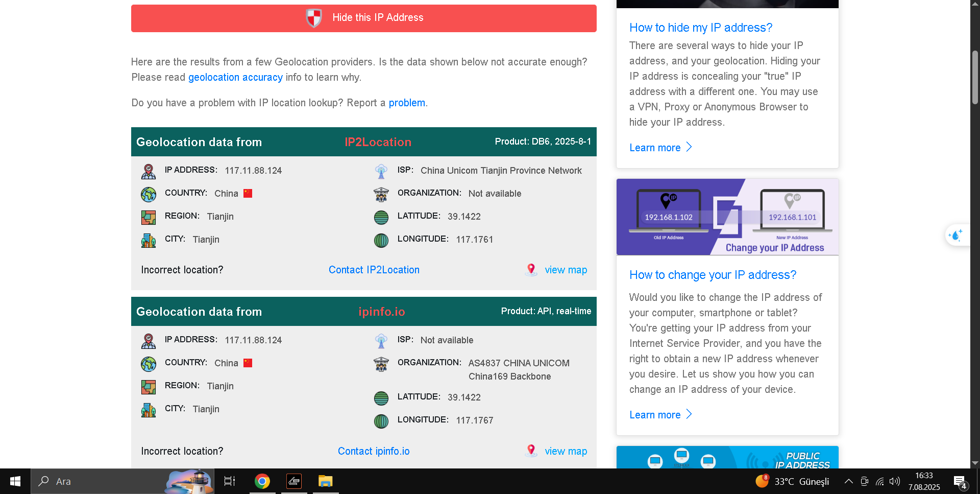Open File Explorer from the taskbar
This screenshot has width=980, height=494.
tap(326, 481)
